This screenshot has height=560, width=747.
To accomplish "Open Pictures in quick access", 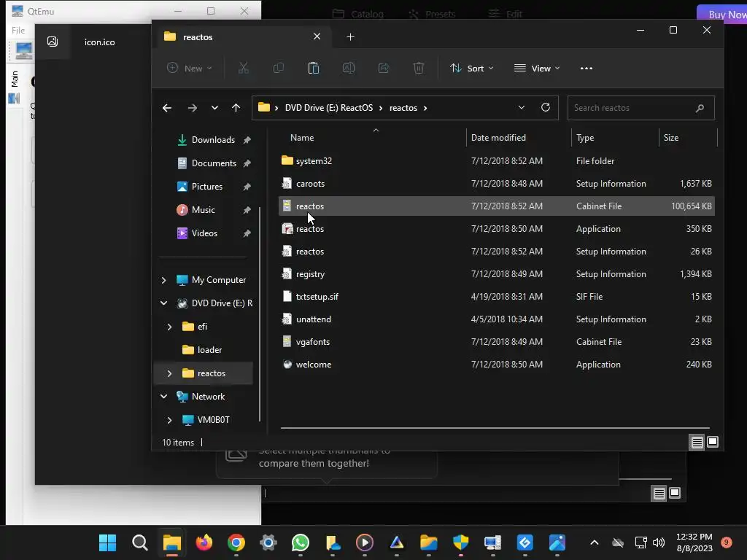I will [x=206, y=187].
